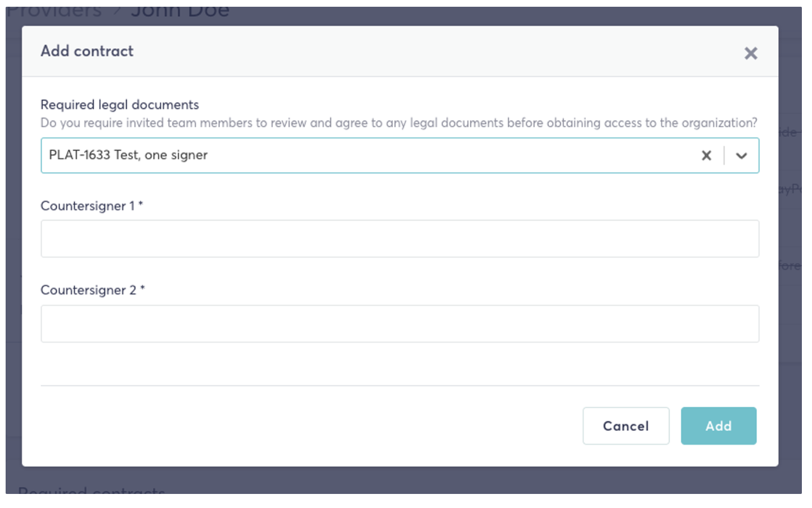Clear the selected PLAT-1633 legal document

click(x=706, y=155)
